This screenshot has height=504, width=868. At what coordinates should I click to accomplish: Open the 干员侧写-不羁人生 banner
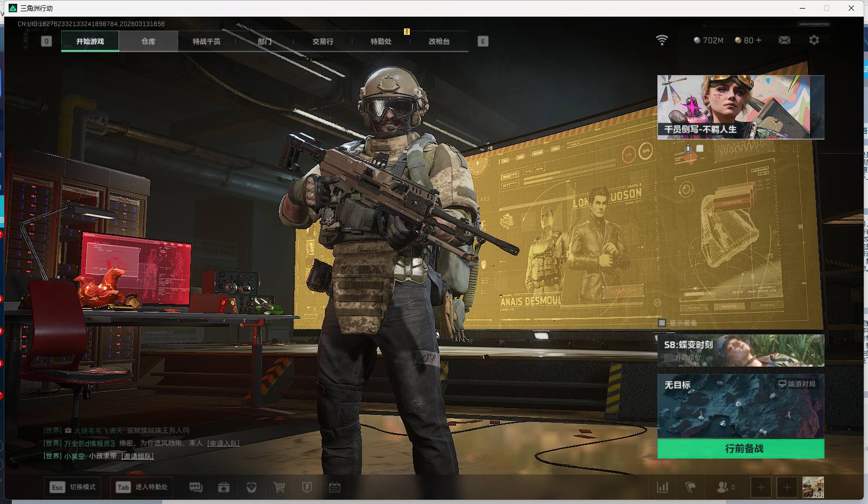coord(741,107)
